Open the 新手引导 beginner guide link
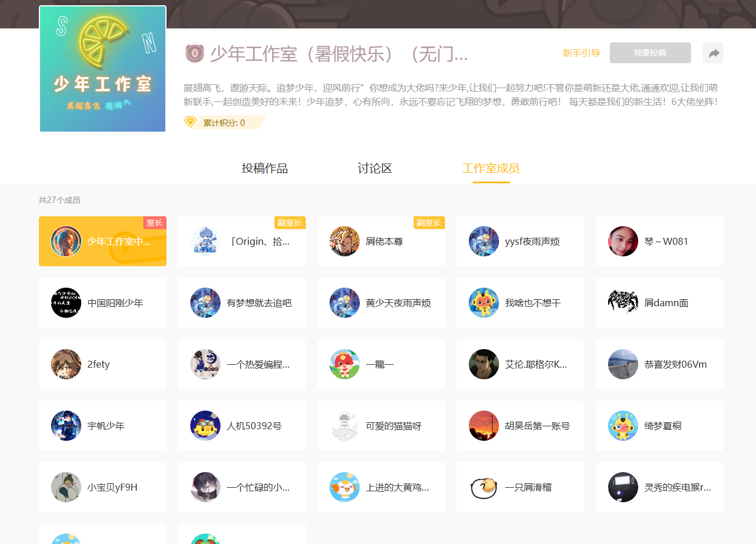This screenshot has height=544, width=756. pos(581,53)
